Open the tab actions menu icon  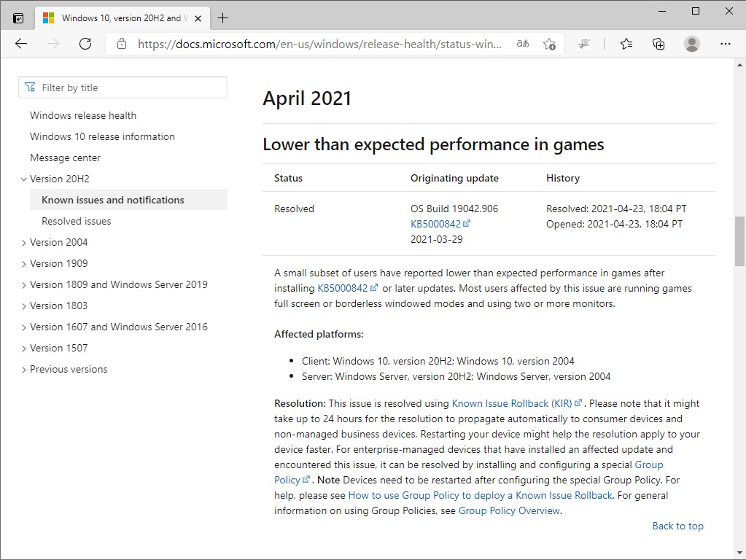18,17
